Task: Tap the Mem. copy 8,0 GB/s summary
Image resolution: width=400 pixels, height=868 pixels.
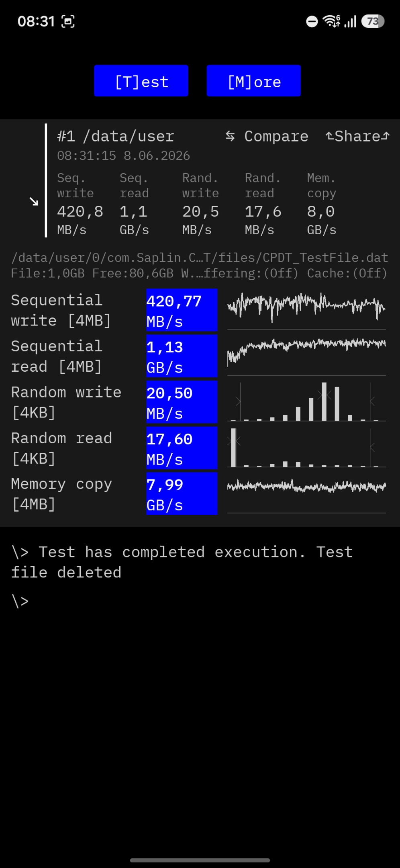Action: tap(322, 204)
